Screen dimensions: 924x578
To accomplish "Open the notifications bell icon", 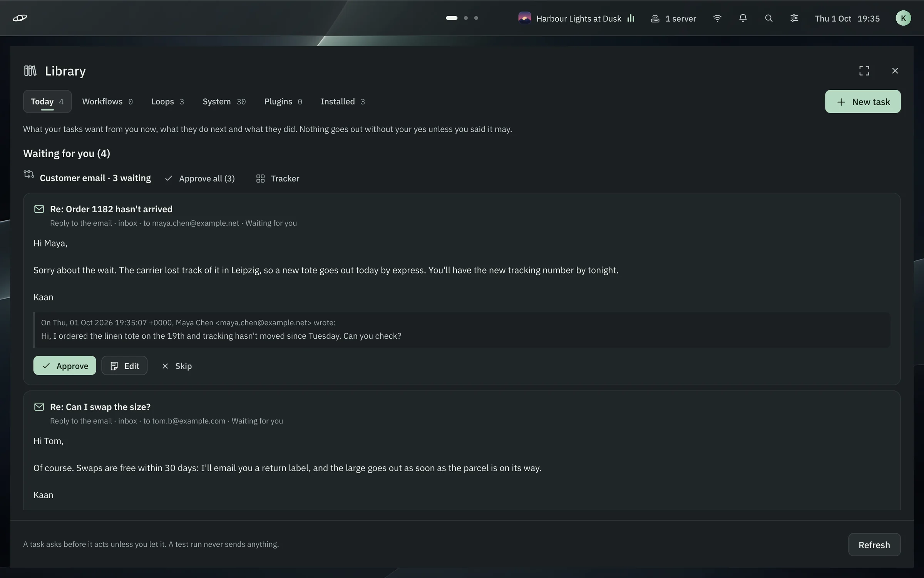I will [743, 18].
